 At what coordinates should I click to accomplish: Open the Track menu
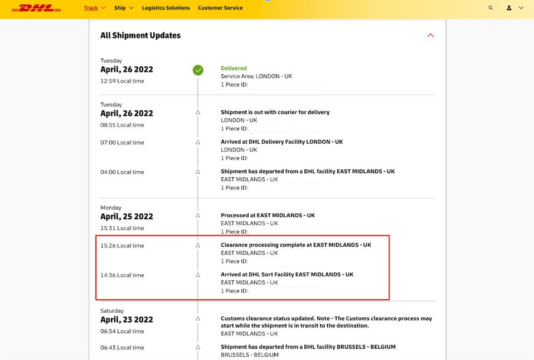tap(91, 8)
